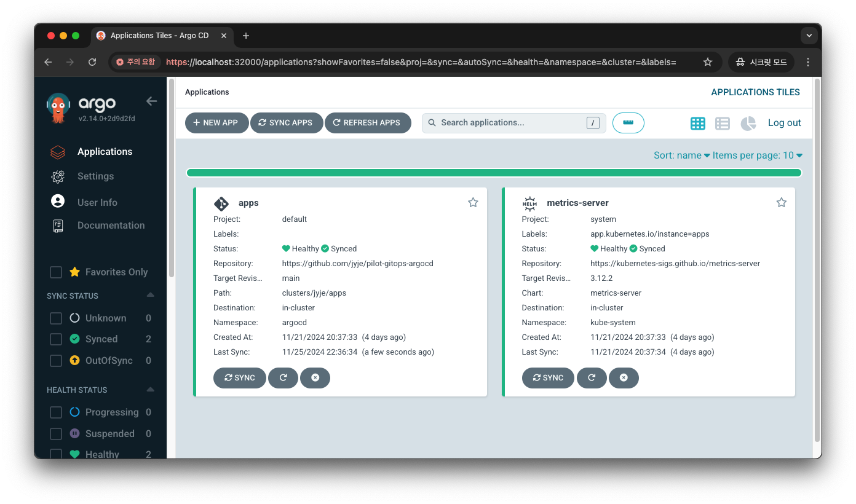Click the User Info avatar icon

(58, 201)
